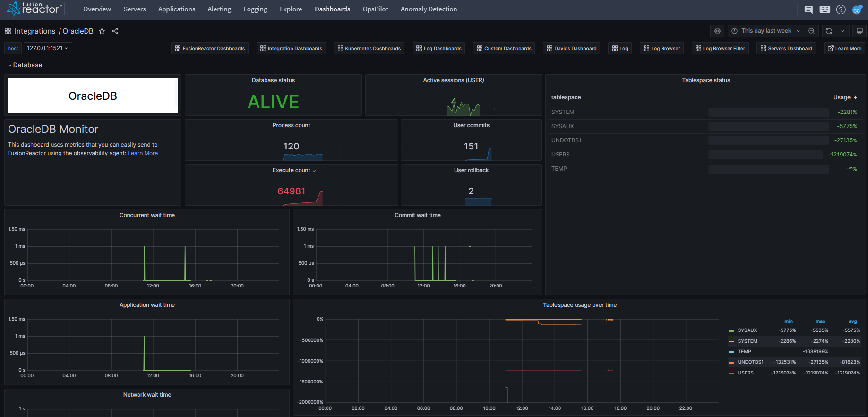Screen dimensions: 868x417
Task: Switch to TV kiosk view mode
Action: tap(859, 31)
